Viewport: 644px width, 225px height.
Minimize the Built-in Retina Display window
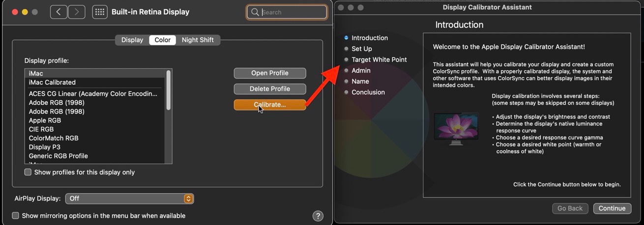click(x=25, y=12)
